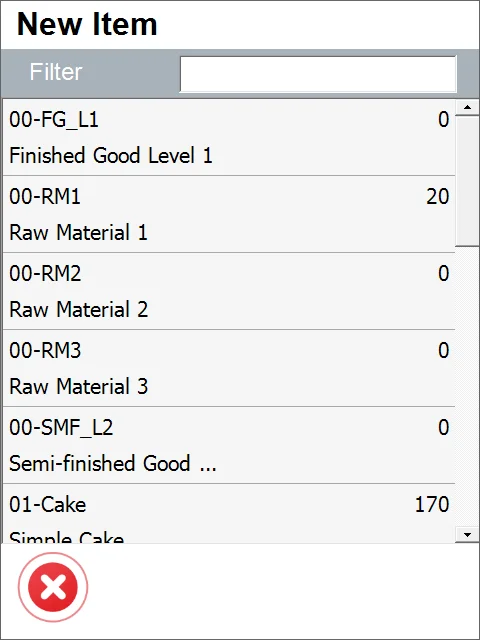This screenshot has width=480, height=640.
Task: Click the truncated Semi-finished Good description
Action: click(x=113, y=464)
